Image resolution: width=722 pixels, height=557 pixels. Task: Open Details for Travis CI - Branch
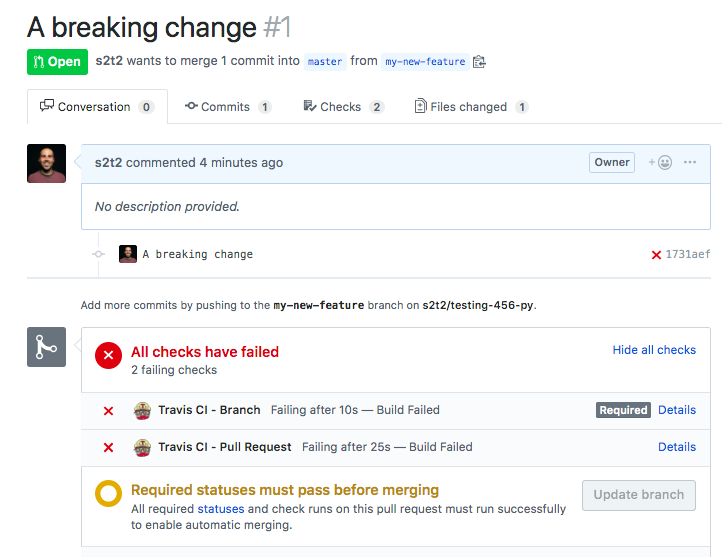click(677, 410)
